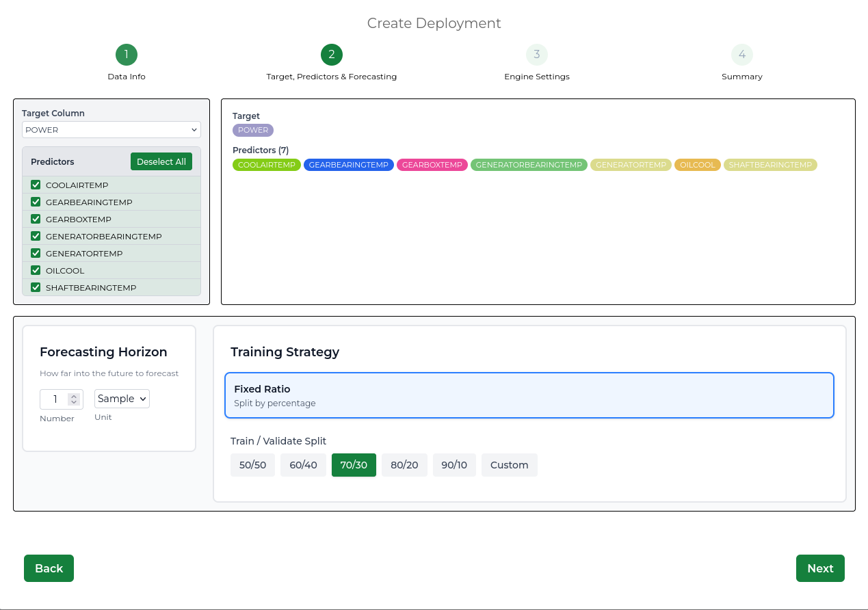Click the orange OILCOOL predictor tag
Viewport: 868px width, 610px height.
(698, 165)
